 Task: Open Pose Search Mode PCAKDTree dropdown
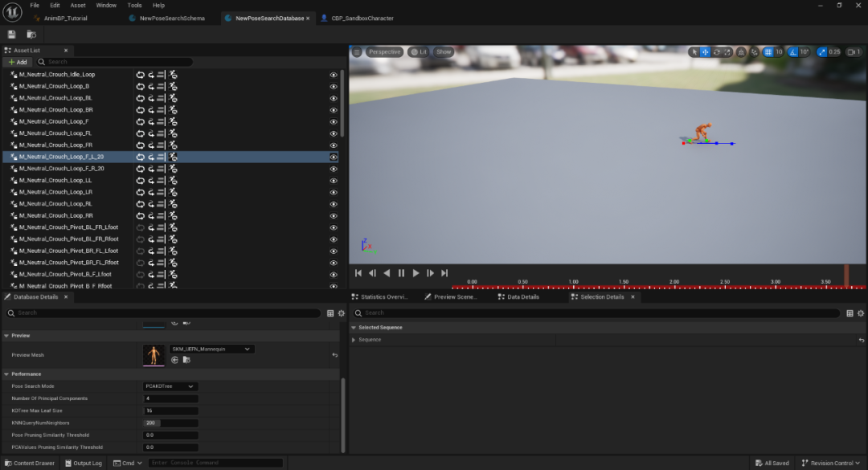coord(170,386)
